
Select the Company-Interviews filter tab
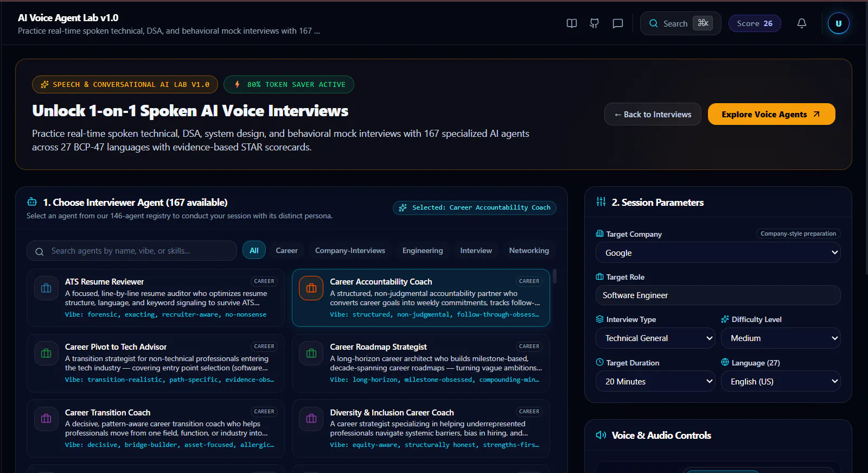[x=350, y=250]
